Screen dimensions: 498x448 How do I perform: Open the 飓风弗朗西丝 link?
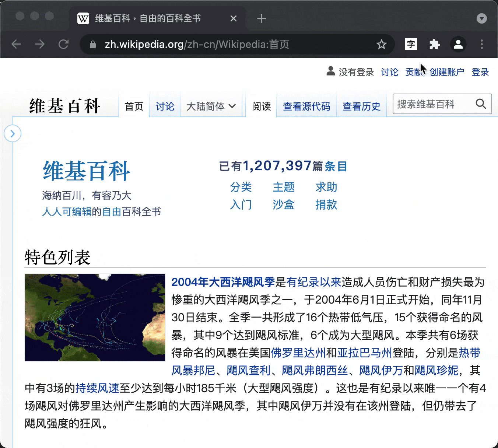[315, 371]
